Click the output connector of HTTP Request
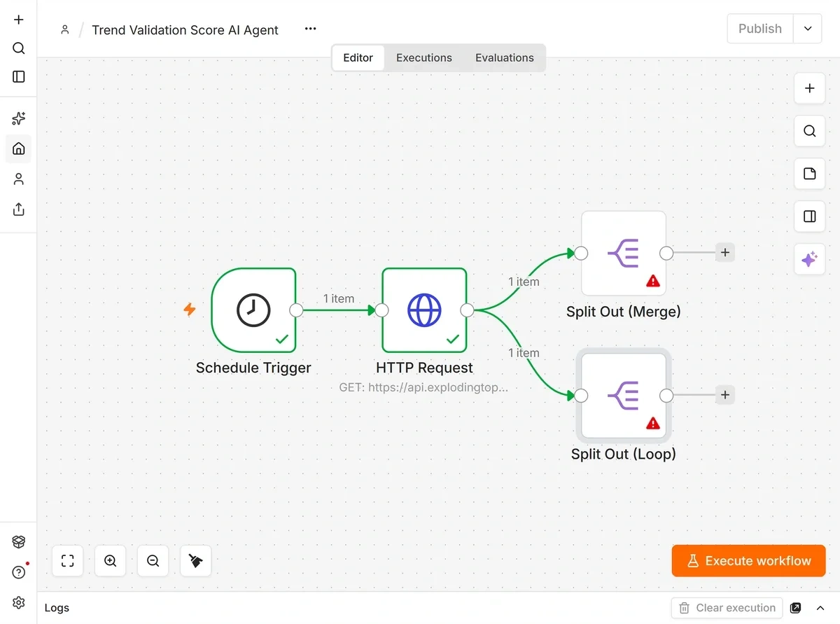The image size is (840, 624). [x=467, y=310]
